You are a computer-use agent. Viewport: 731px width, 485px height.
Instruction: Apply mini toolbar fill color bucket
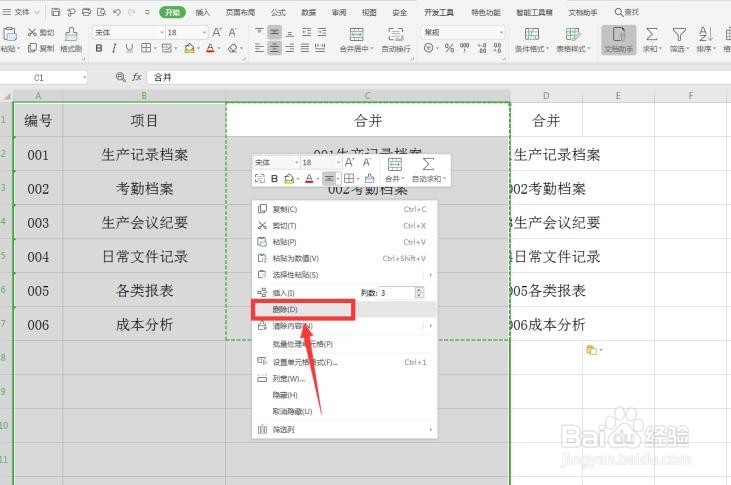coord(289,179)
